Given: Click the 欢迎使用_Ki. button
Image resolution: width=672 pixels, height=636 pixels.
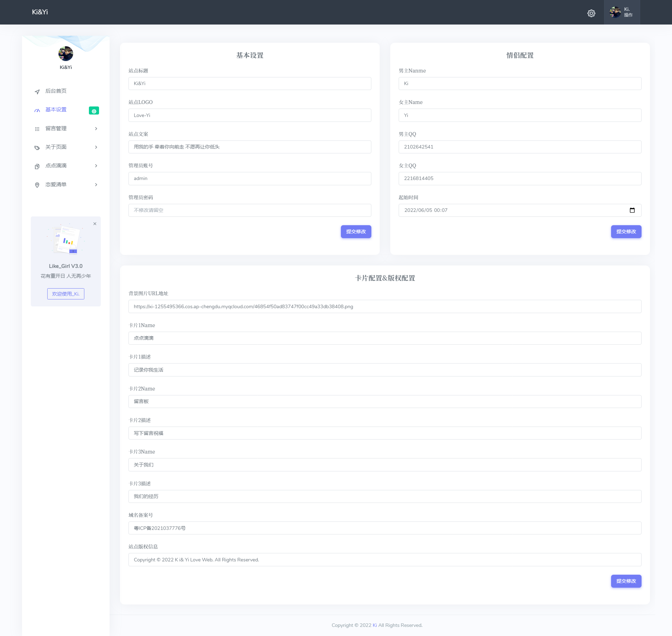Looking at the screenshot, I should click(x=66, y=294).
